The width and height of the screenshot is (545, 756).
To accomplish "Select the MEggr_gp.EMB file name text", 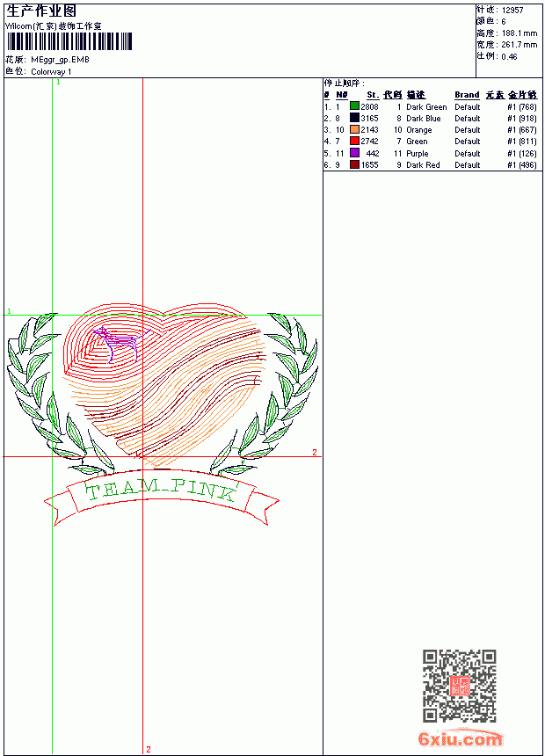I will [61, 60].
